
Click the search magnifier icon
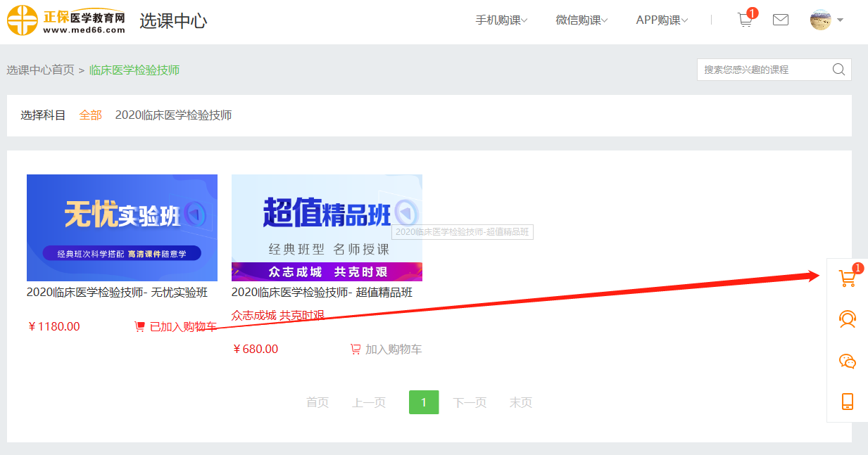click(838, 69)
